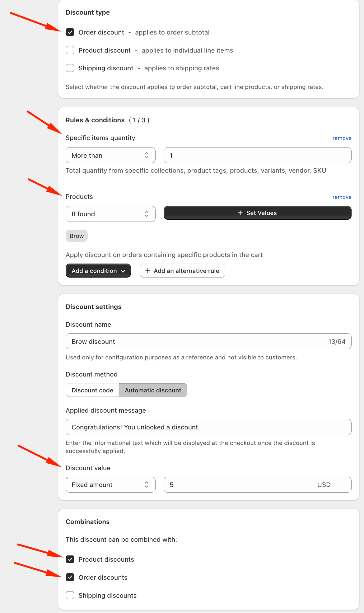The height and width of the screenshot is (613, 364).
Task: Open the Fixed amount dropdown
Action: pyautogui.click(x=110, y=485)
